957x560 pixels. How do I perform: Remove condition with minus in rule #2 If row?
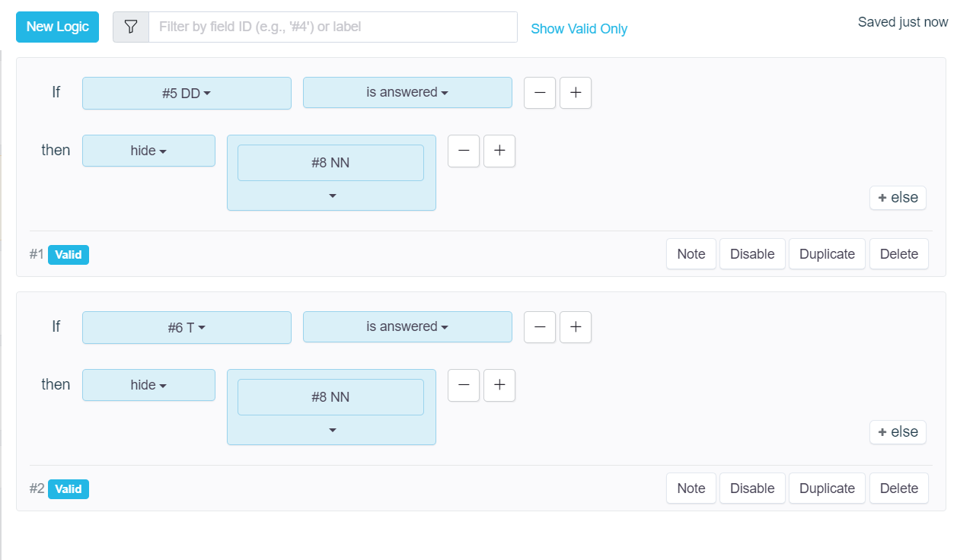tap(540, 327)
